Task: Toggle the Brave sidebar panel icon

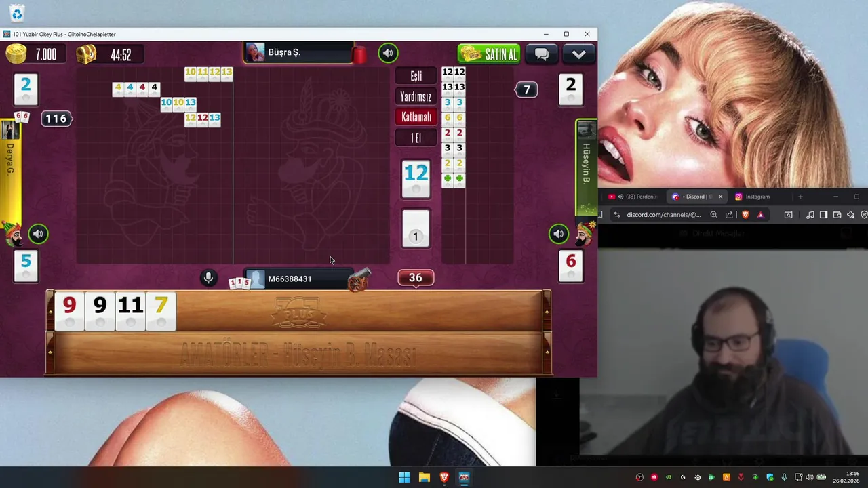Action: pyautogui.click(x=823, y=215)
